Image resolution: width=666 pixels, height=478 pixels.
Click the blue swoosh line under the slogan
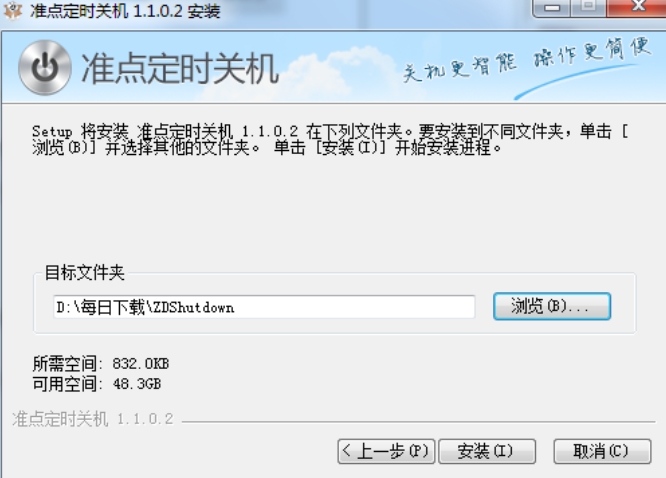pos(576,81)
